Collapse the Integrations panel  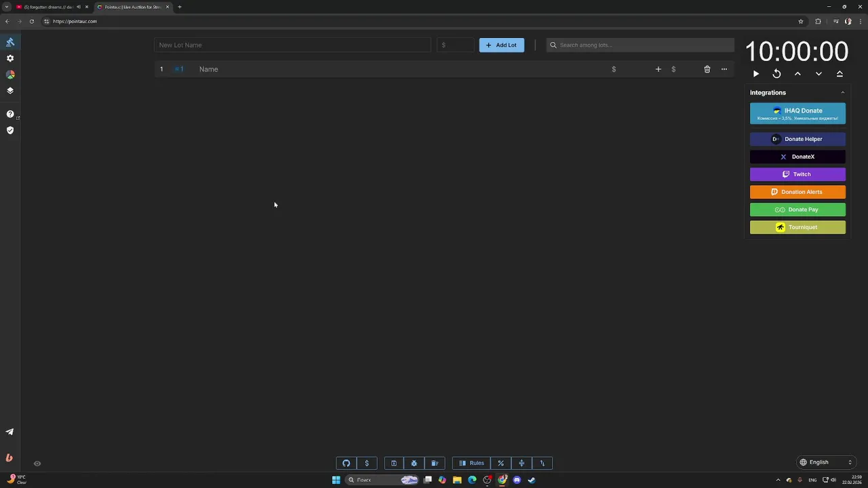point(843,93)
